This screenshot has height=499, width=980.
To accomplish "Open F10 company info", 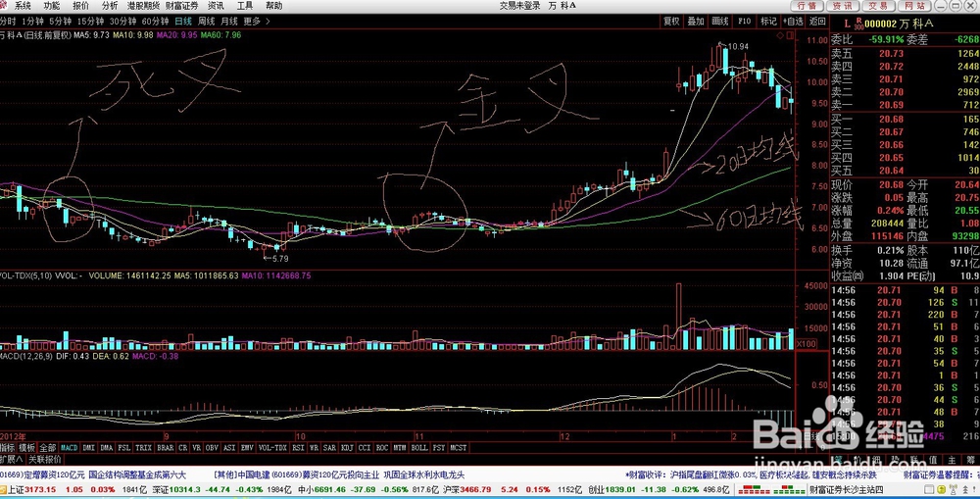I will 745,22.
